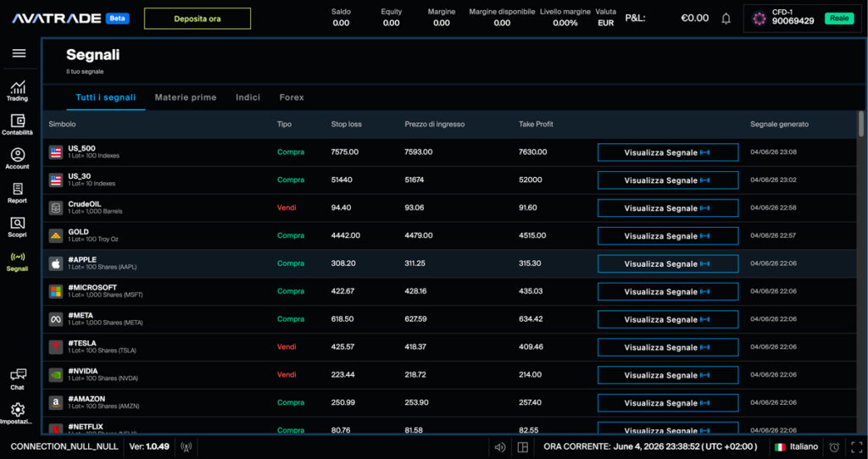The height and width of the screenshot is (459, 868).
Task: Click the notifications bell icon
Action: [726, 19]
